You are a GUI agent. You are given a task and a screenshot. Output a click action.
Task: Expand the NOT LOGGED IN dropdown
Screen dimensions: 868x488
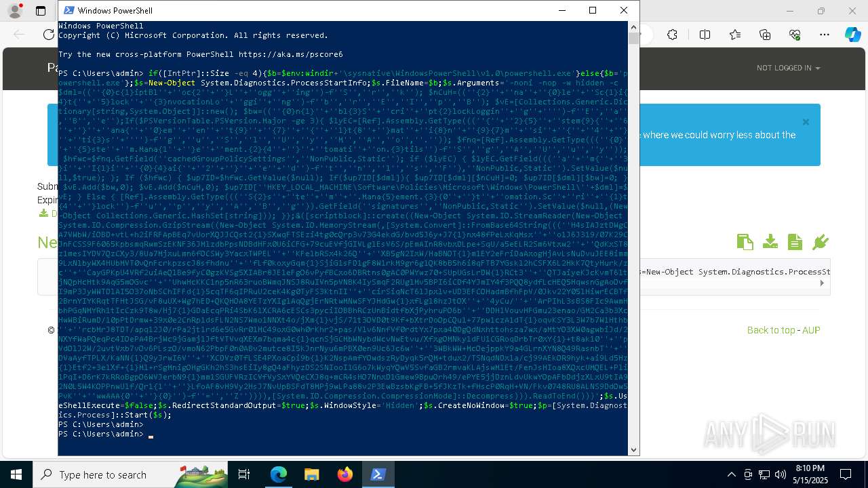(x=788, y=68)
